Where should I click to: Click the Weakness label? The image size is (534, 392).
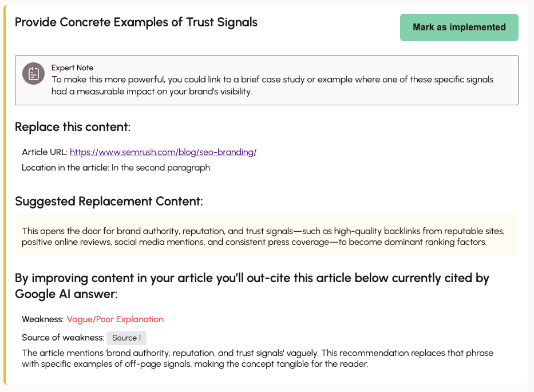[42, 319]
